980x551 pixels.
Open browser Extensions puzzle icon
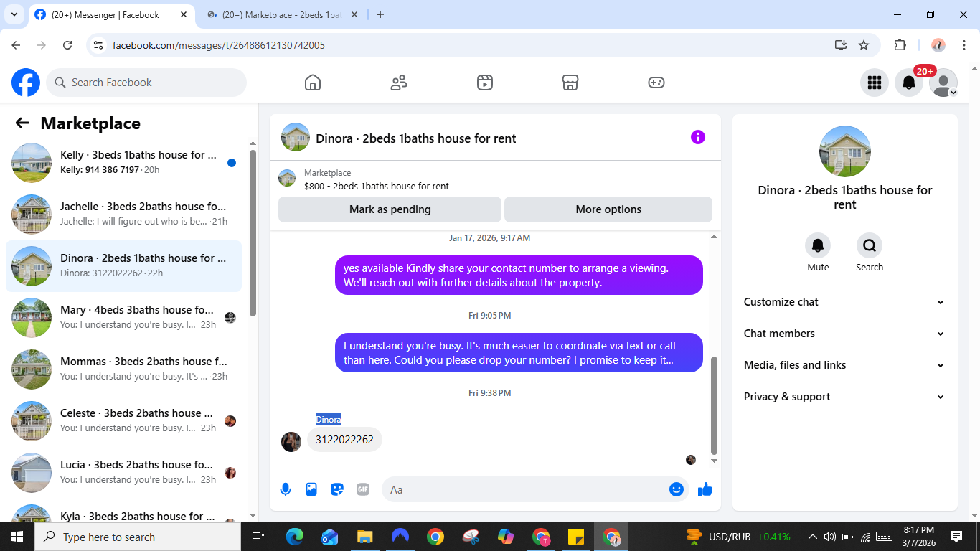(x=900, y=45)
